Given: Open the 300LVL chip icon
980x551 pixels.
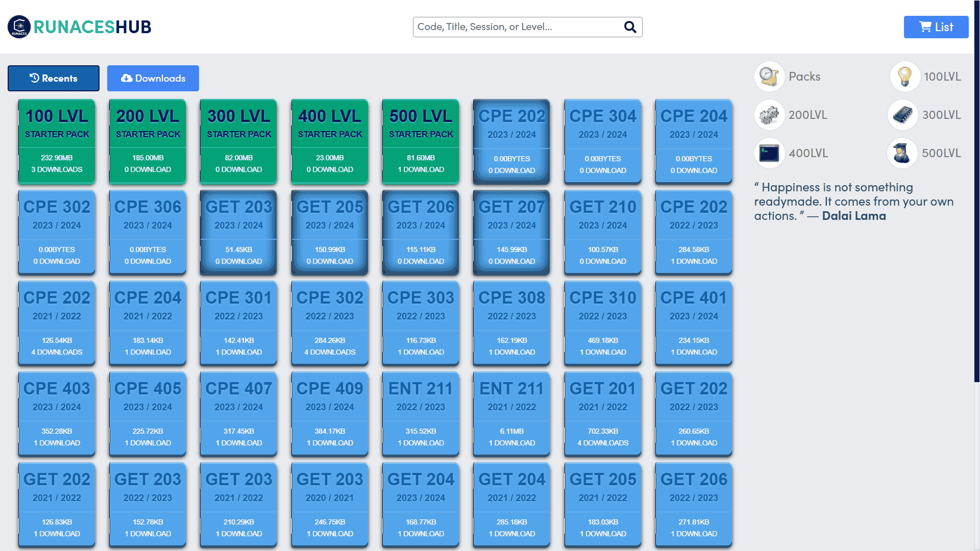Looking at the screenshot, I should (902, 115).
